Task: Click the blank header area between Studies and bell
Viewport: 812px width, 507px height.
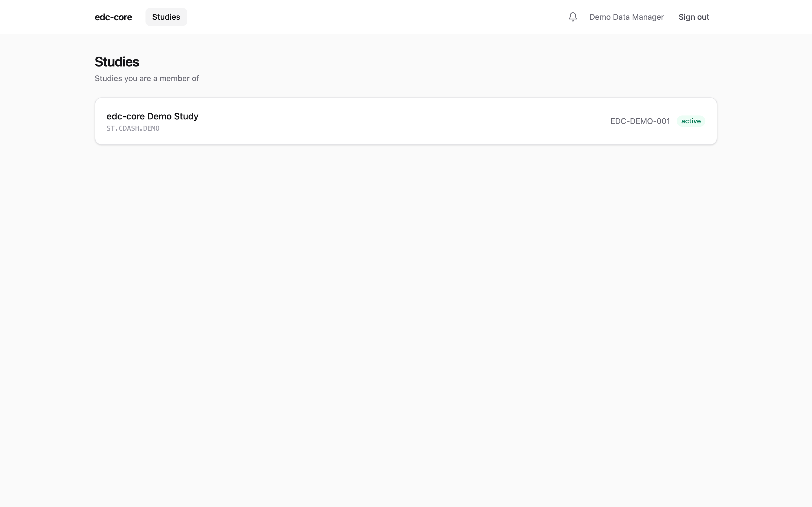Action: pos(376,17)
